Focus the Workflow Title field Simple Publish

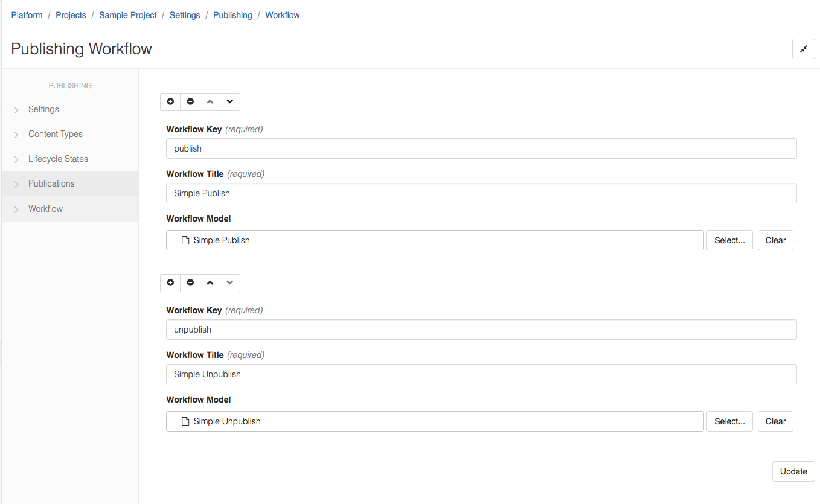pos(481,193)
